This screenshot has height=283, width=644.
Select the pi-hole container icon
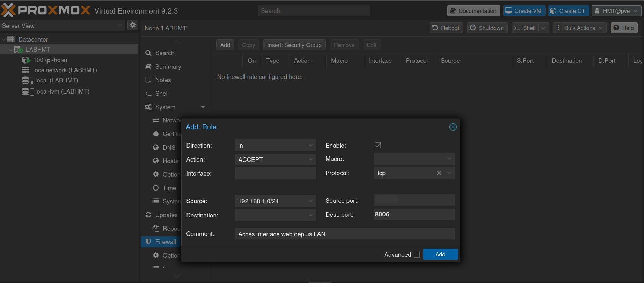(x=26, y=60)
